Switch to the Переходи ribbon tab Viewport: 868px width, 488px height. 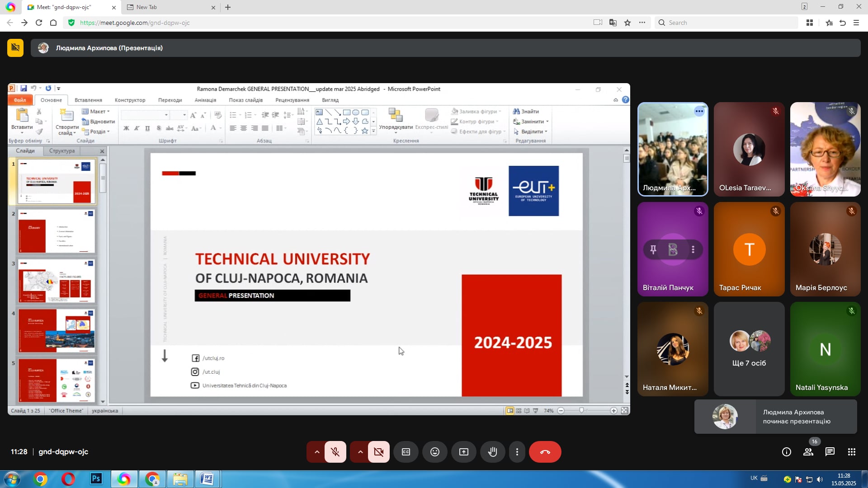tap(170, 100)
